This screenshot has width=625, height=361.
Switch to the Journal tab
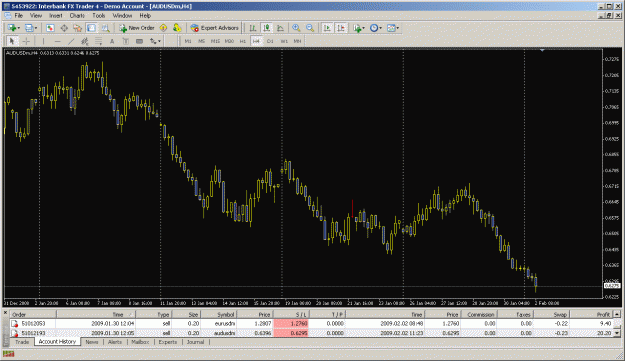click(195, 342)
